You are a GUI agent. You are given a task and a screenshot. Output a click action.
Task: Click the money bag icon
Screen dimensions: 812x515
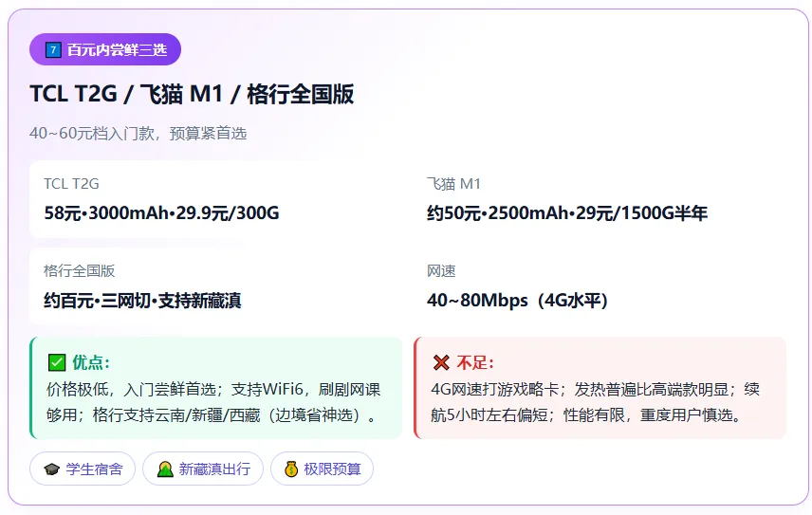(x=291, y=469)
